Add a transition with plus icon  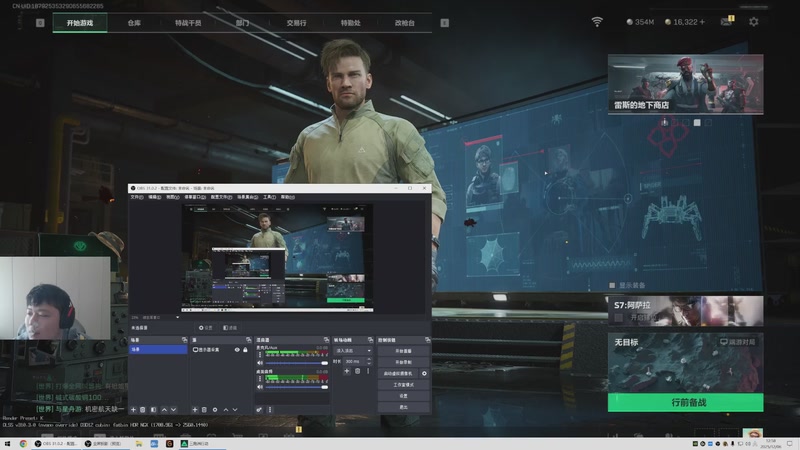346,371
